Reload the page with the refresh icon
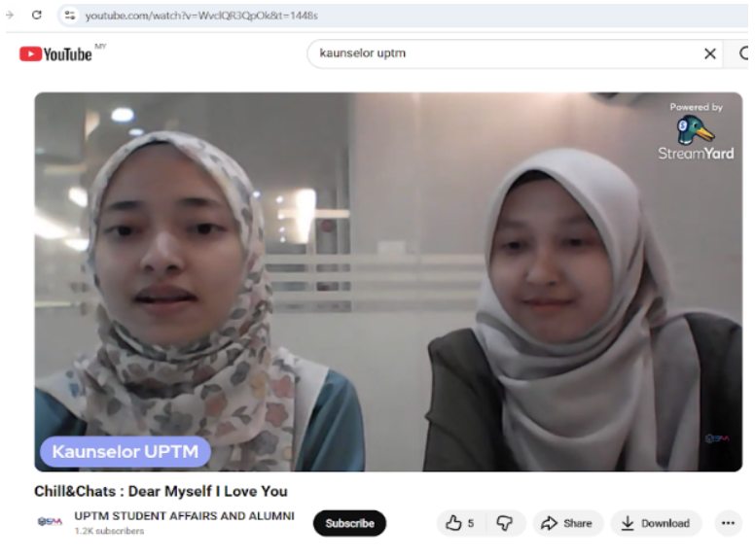755x560 pixels. point(37,16)
